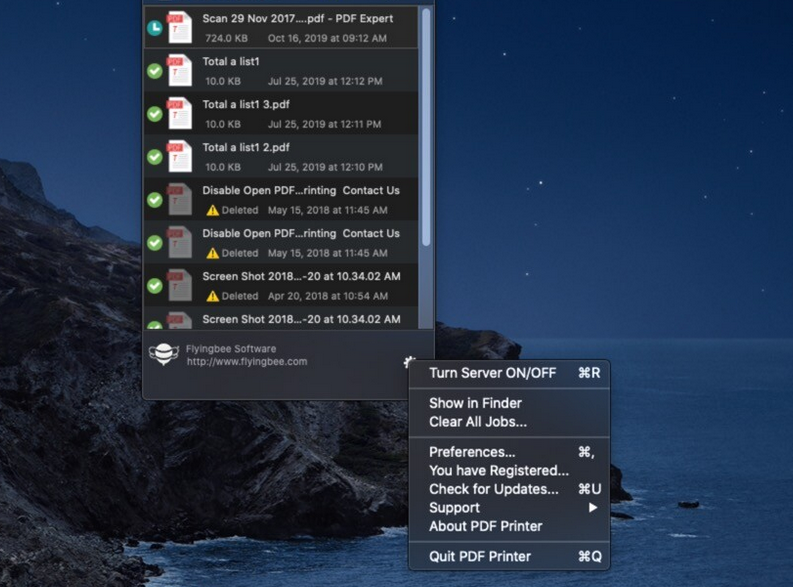Viewport: 793px width, 587px height.
Task: Click the PDF file icon for Total a list1 2.pdf
Action: (180, 156)
